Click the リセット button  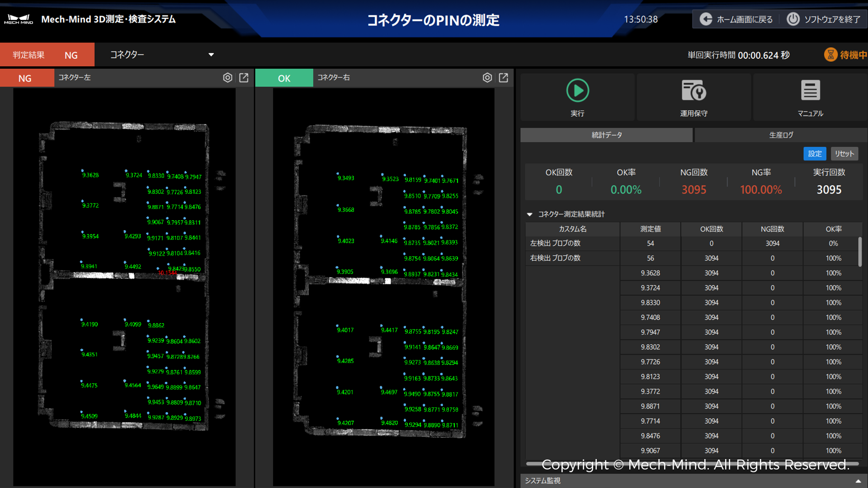click(844, 154)
